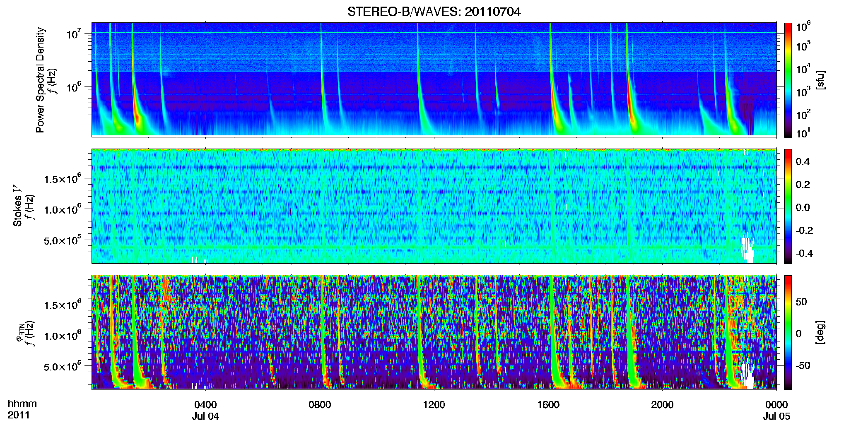Click the 0.0 value on the Stokes V colorbar
The height and width of the screenshot is (447, 868).
coord(803,207)
